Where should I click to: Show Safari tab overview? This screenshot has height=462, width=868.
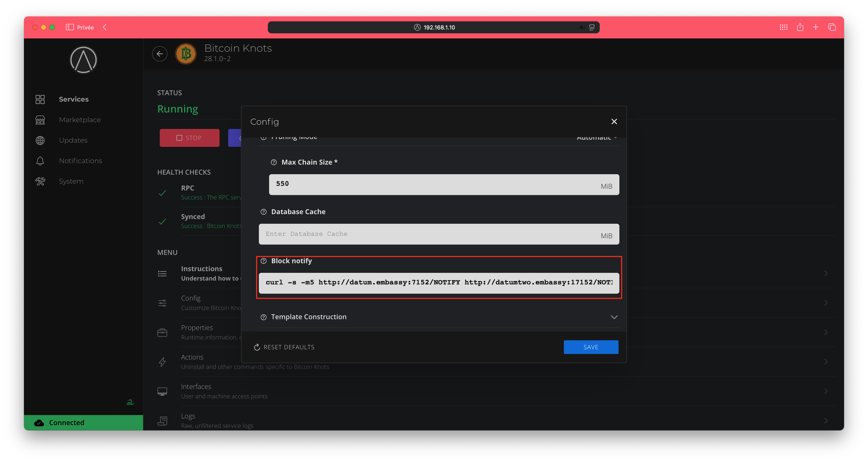[x=832, y=27]
